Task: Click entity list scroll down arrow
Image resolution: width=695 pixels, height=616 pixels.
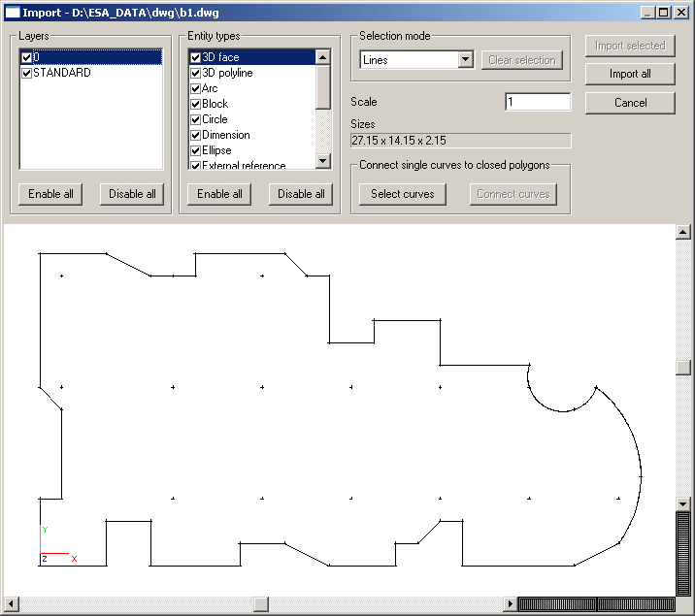Action: pos(323,161)
